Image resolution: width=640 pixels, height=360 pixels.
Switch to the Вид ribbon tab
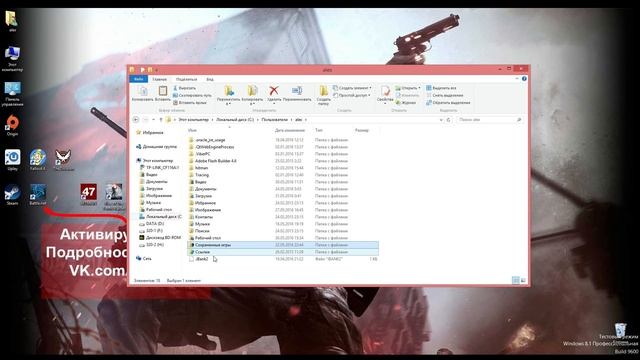210,79
